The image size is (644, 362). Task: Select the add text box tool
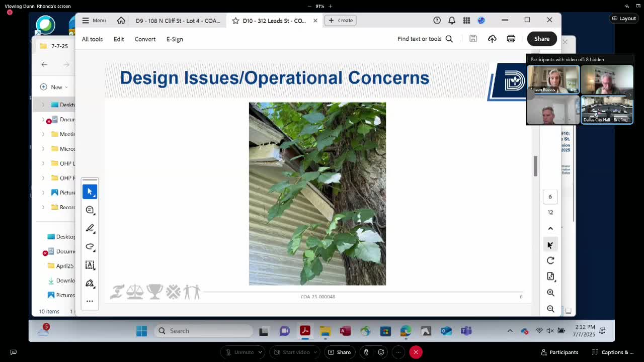[90, 265]
